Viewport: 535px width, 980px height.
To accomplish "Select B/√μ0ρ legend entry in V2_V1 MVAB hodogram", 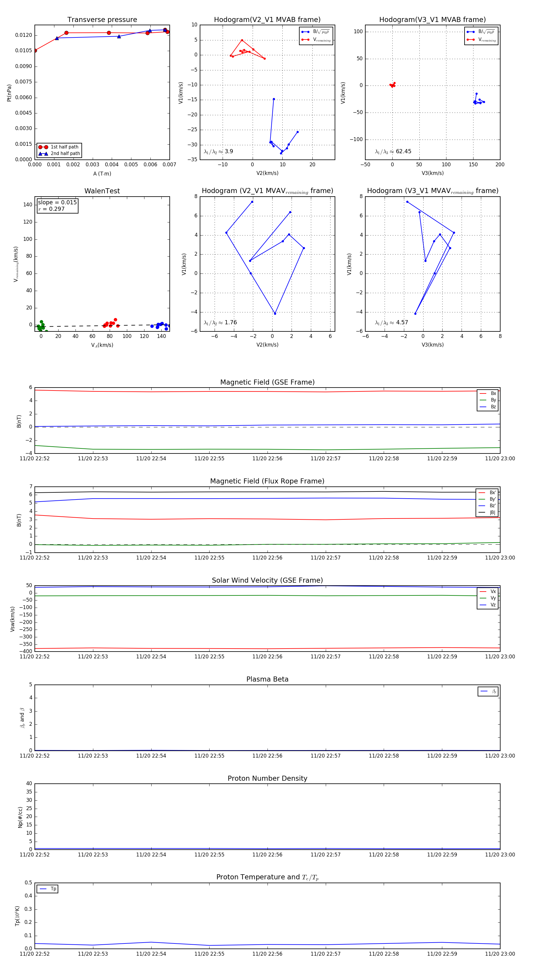I will (316, 32).
